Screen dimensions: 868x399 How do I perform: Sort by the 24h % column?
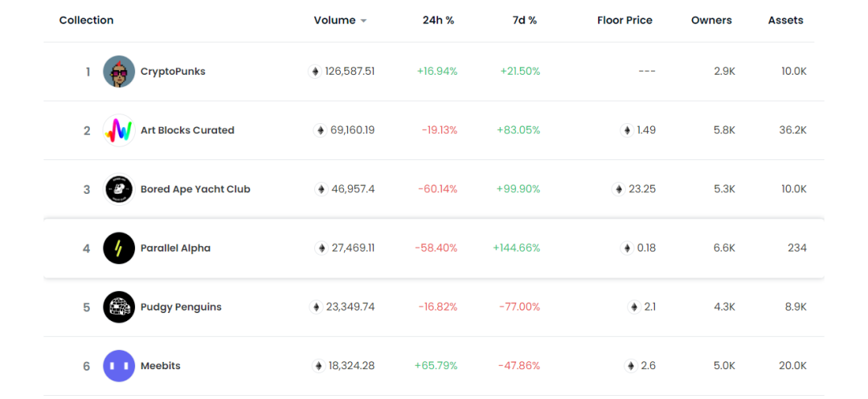tap(439, 20)
